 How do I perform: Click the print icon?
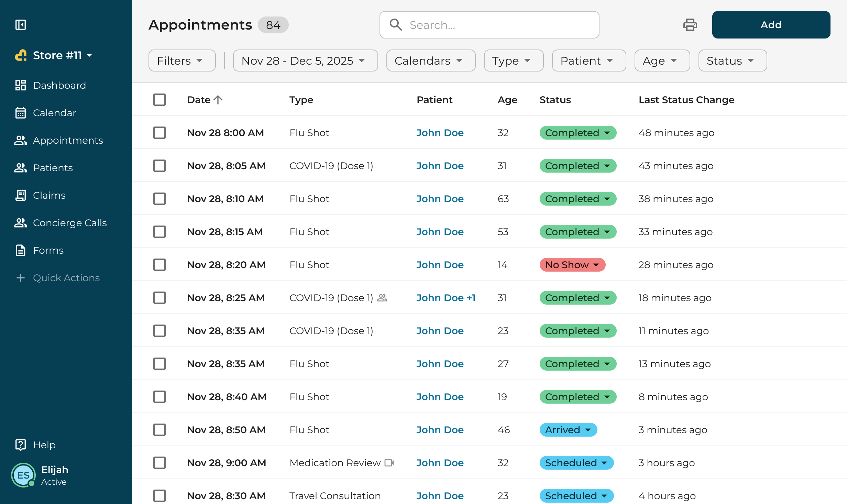(x=690, y=25)
